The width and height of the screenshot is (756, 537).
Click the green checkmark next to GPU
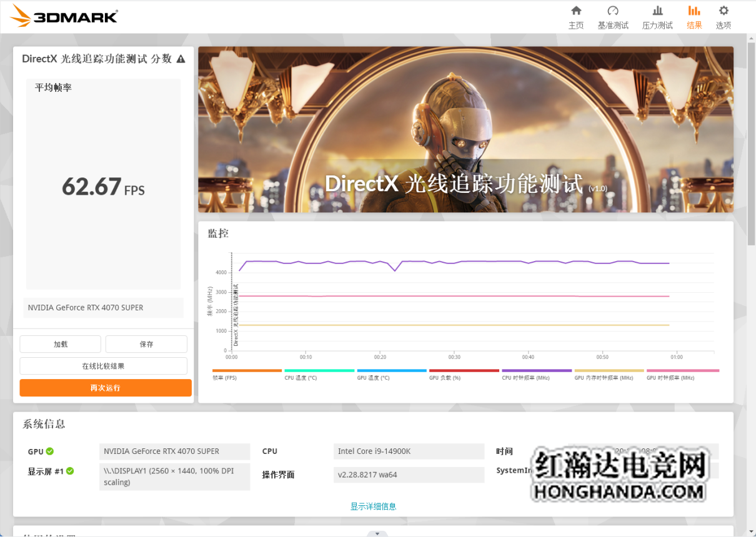[50, 451]
